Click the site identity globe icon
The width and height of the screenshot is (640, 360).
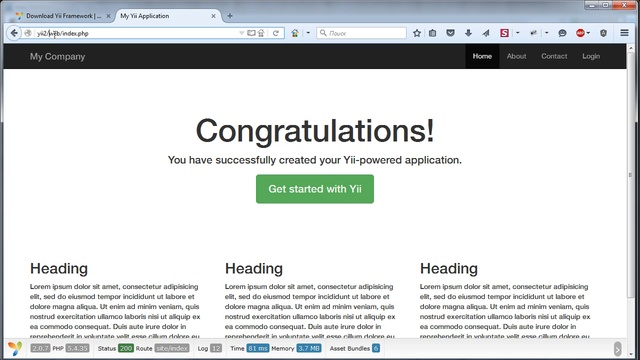(x=28, y=33)
